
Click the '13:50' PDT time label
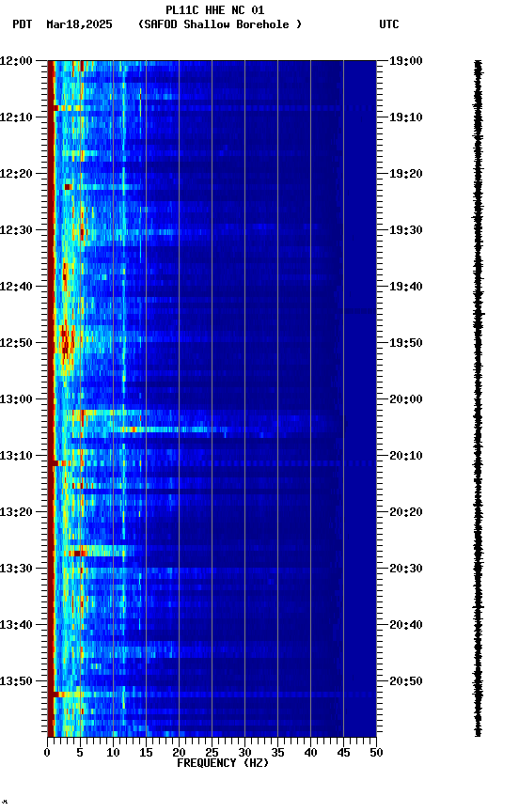[x=16, y=681]
